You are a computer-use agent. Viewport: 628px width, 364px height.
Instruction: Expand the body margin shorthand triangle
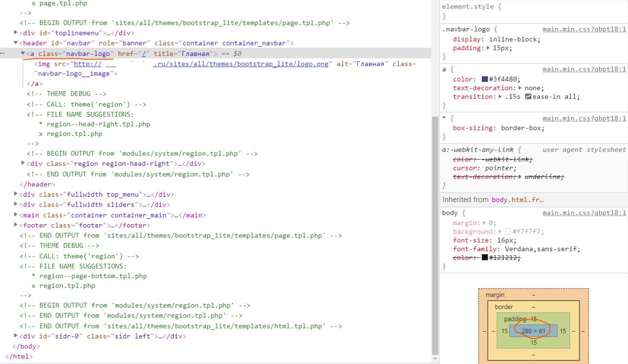[x=485, y=223]
